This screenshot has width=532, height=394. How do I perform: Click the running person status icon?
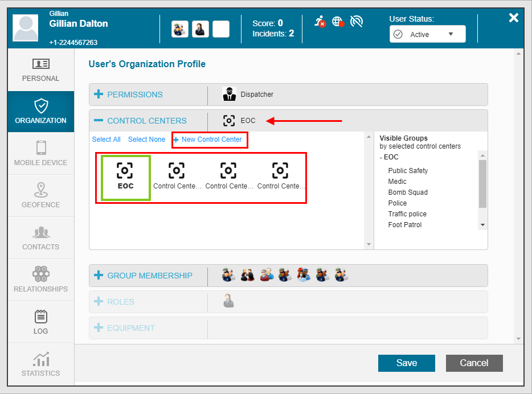click(x=320, y=22)
